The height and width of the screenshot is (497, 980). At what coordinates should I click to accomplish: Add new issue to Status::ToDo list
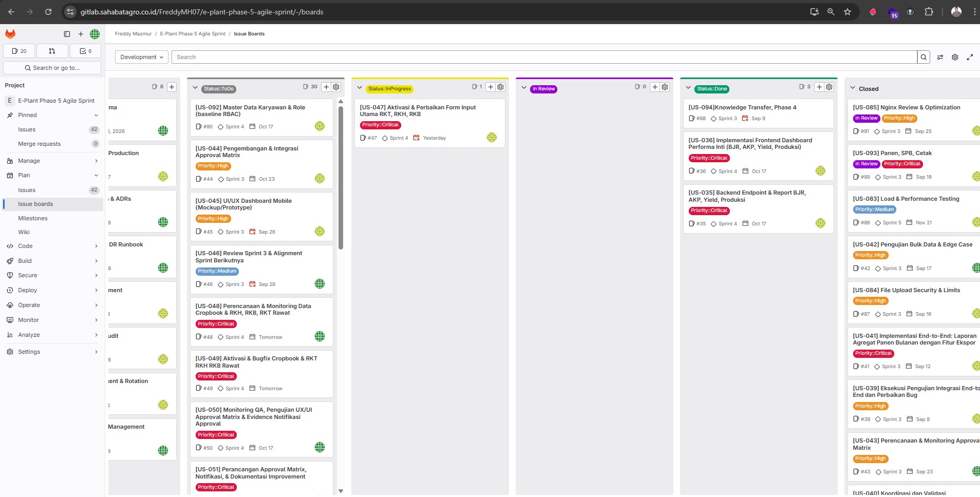pyautogui.click(x=326, y=87)
